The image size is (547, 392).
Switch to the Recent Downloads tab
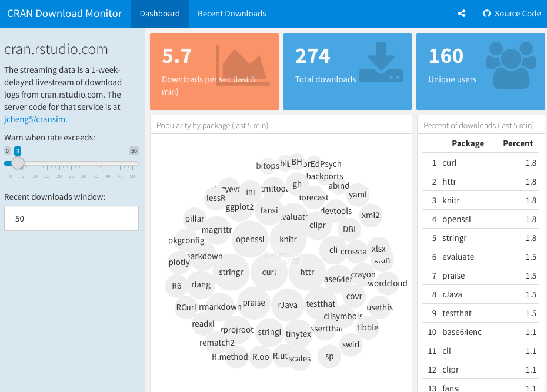pyautogui.click(x=232, y=14)
